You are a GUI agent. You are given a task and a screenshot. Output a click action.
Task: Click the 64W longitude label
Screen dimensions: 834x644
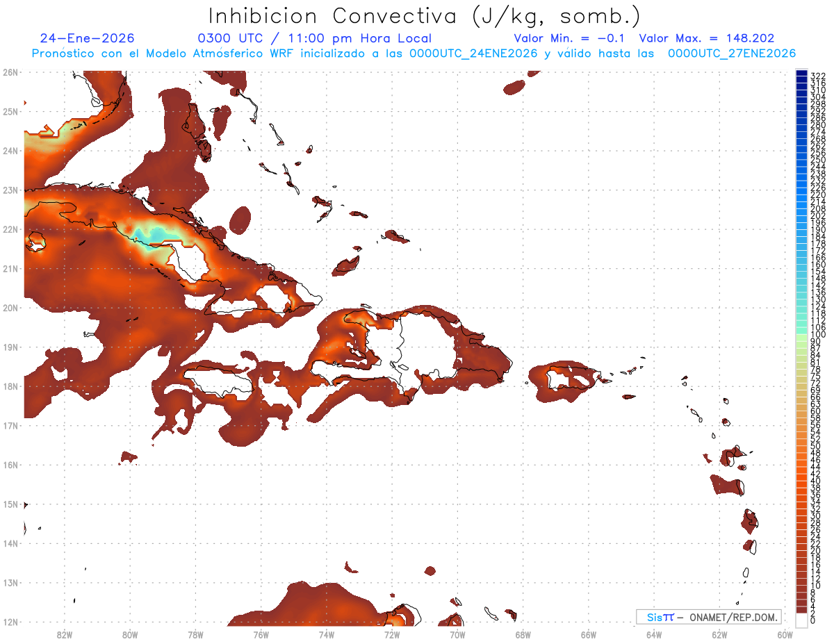click(654, 634)
